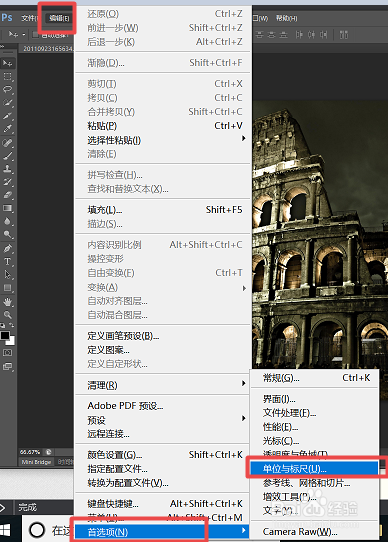Viewport: 388px width, 542px height.
Task: Choose Adobe PDF 预设... entry
Action: (x=163, y=405)
